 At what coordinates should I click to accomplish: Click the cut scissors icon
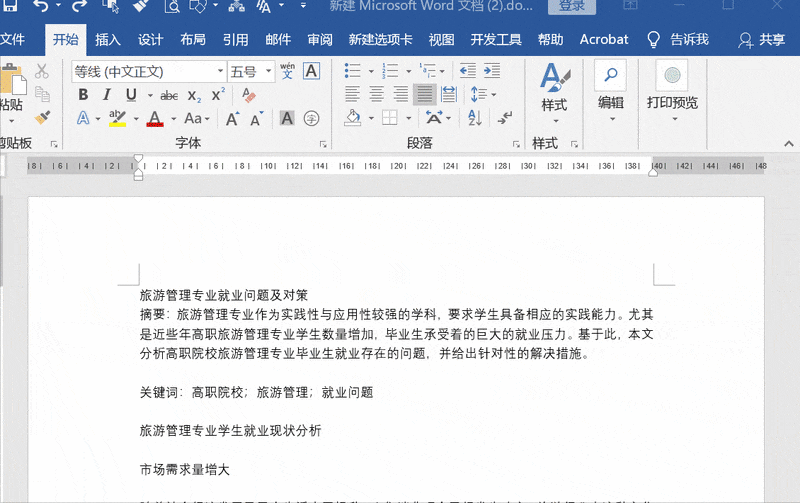click(41, 71)
